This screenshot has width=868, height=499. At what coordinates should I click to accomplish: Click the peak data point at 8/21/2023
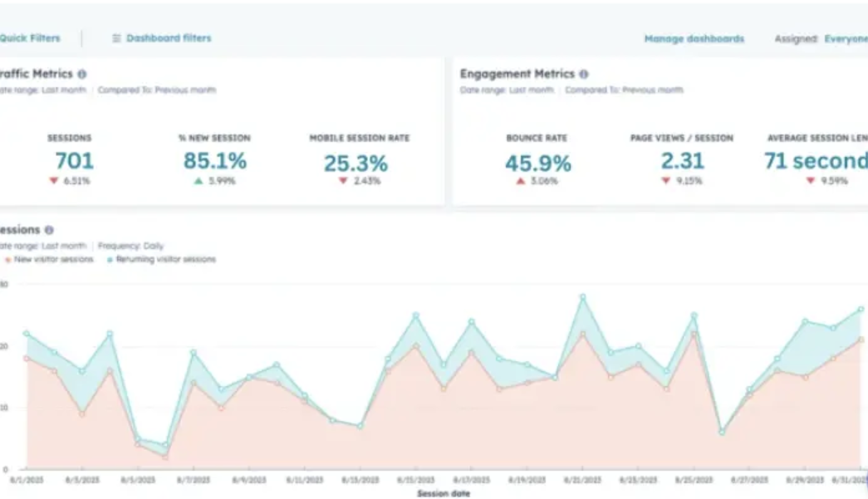pyautogui.click(x=583, y=296)
